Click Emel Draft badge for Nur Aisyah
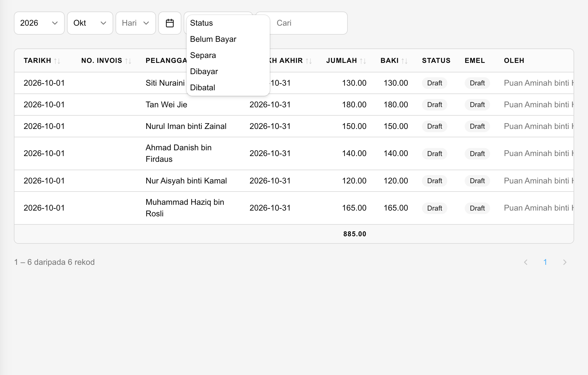Screen dimensions: 588x375 477,181
